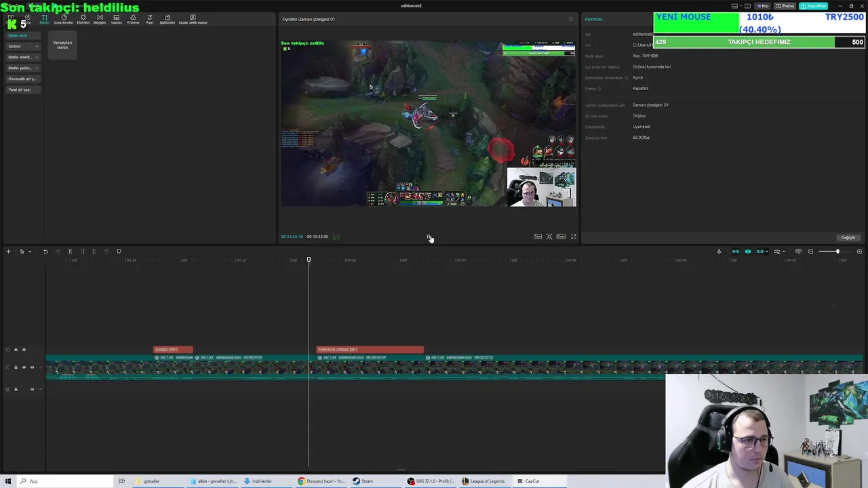Open the Metin (text) tab
868x488 pixels.
click(x=44, y=19)
